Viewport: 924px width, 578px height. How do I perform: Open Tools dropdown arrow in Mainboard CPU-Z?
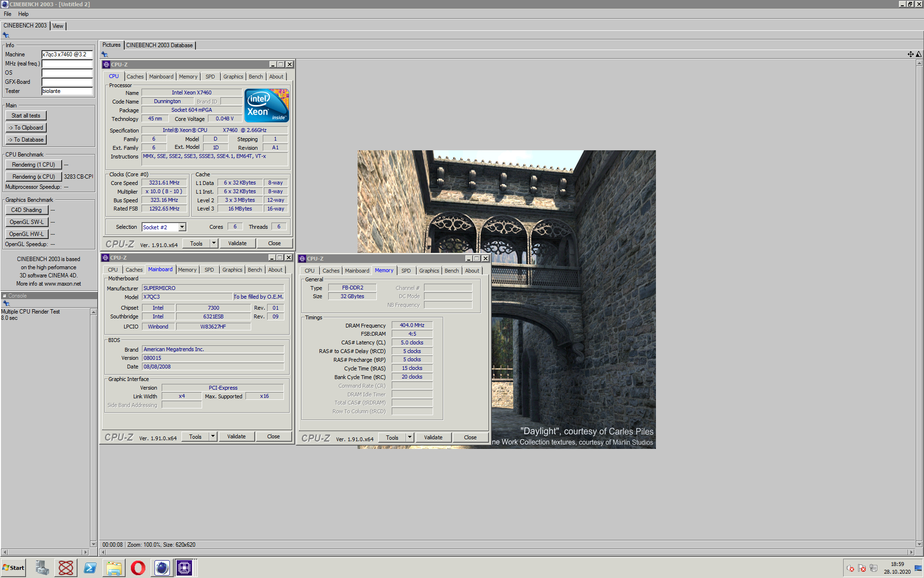click(x=213, y=436)
